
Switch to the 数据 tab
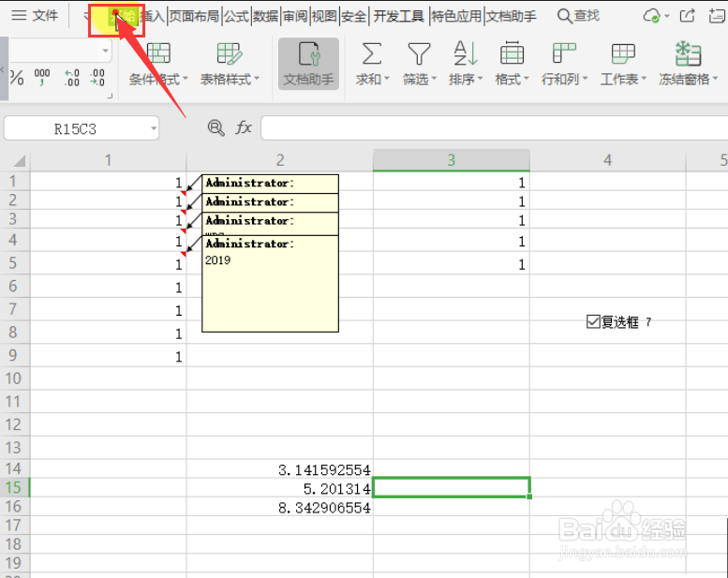tap(265, 16)
